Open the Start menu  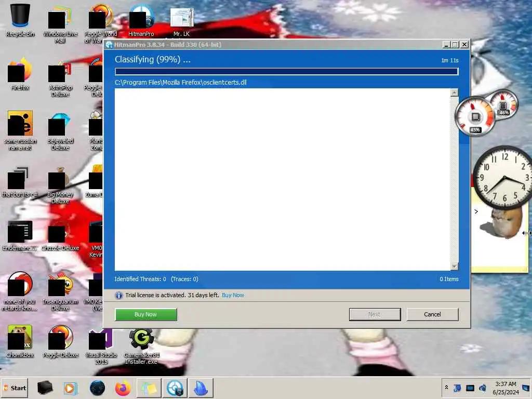pyautogui.click(x=14, y=388)
